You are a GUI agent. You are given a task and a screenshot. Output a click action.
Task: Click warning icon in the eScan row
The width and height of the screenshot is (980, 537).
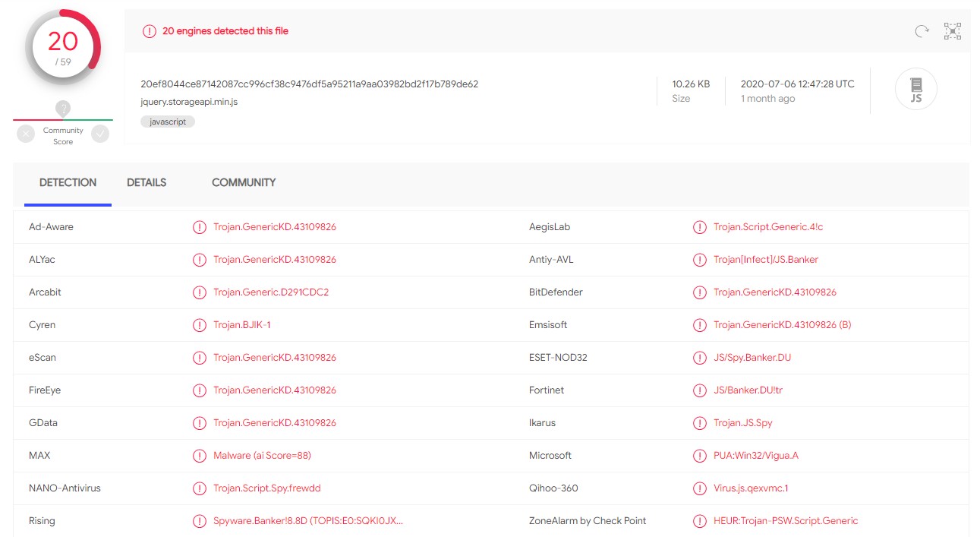pyautogui.click(x=200, y=358)
